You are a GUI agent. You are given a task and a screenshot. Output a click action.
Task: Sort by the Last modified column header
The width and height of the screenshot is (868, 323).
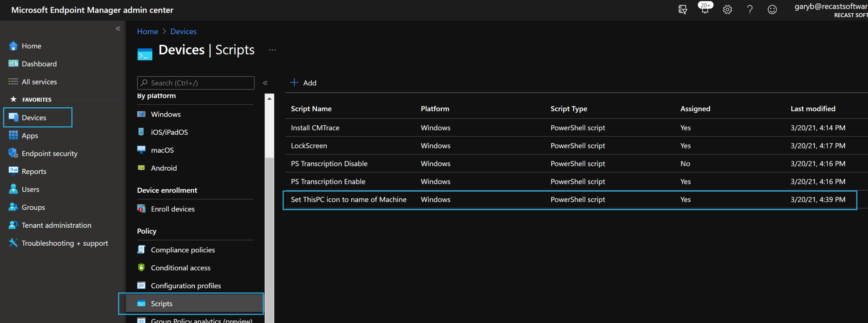coord(813,109)
